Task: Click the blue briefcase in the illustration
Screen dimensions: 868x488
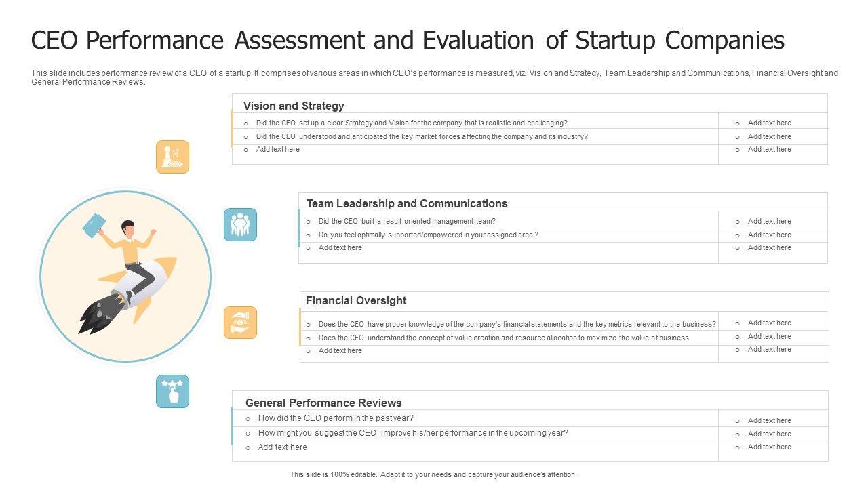Action: (94, 225)
